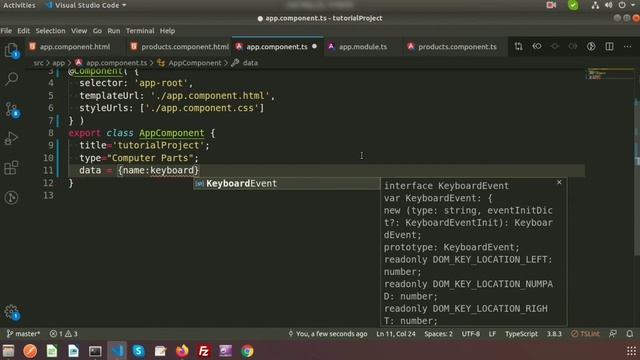This screenshot has width=640, height=360.
Task: Change indentation via Spaces: 2
Action: tap(438, 334)
